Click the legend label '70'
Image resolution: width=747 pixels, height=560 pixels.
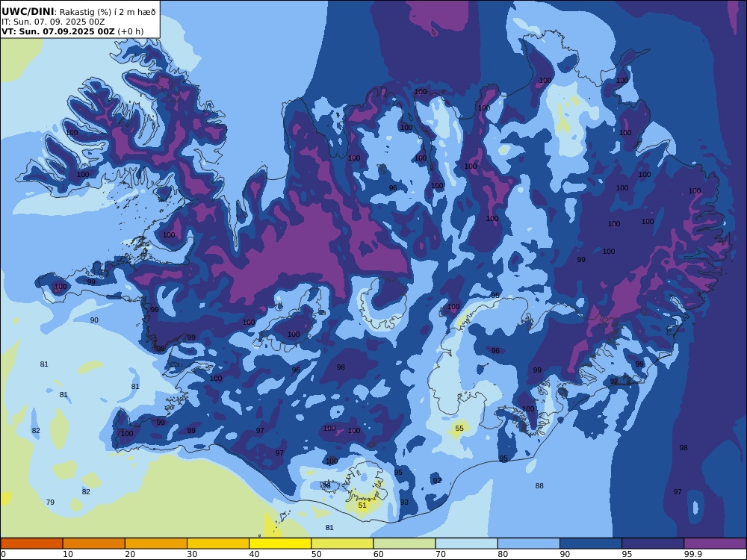(x=441, y=554)
